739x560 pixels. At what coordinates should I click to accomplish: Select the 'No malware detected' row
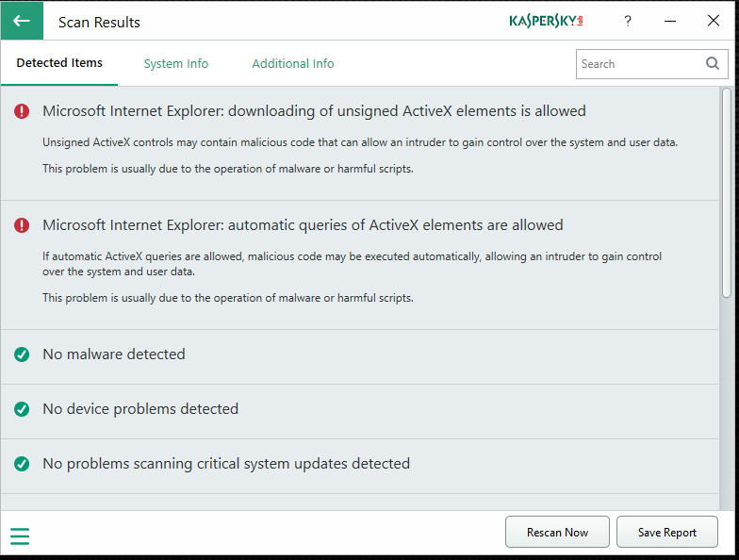(360, 356)
